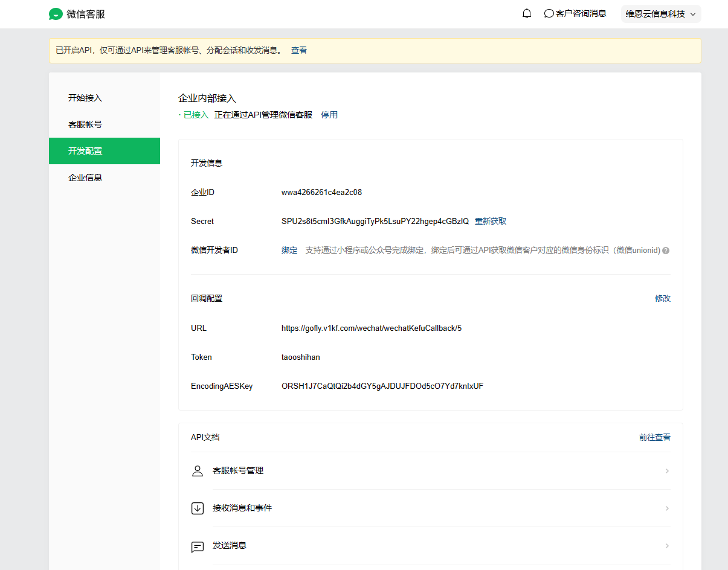728x570 pixels.
Task: Click the API文档 section title
Action: 205,437
